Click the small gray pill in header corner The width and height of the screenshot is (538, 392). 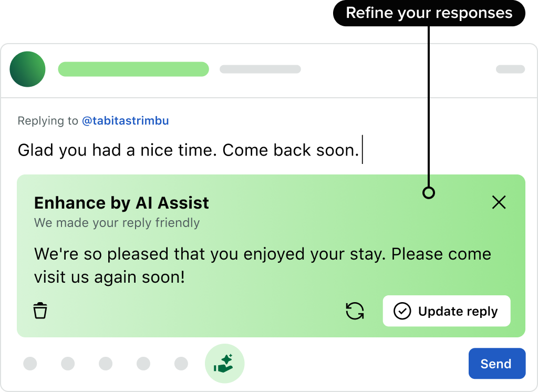click(x=510, y=69)
